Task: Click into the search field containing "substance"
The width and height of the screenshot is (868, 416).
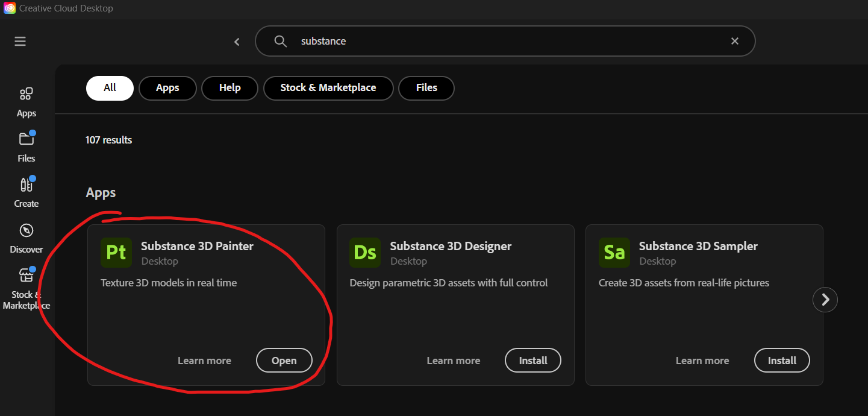Action: pos(505,41)
